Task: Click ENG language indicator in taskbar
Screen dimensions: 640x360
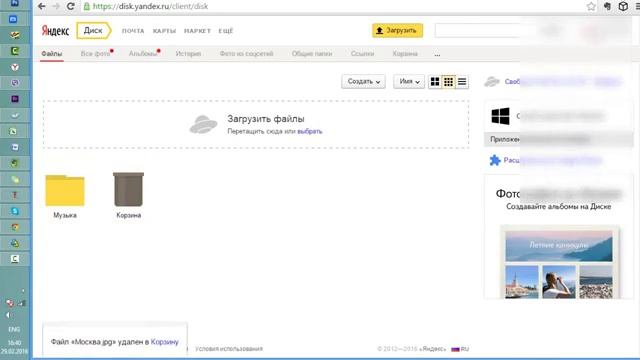Action: (14, 329)
